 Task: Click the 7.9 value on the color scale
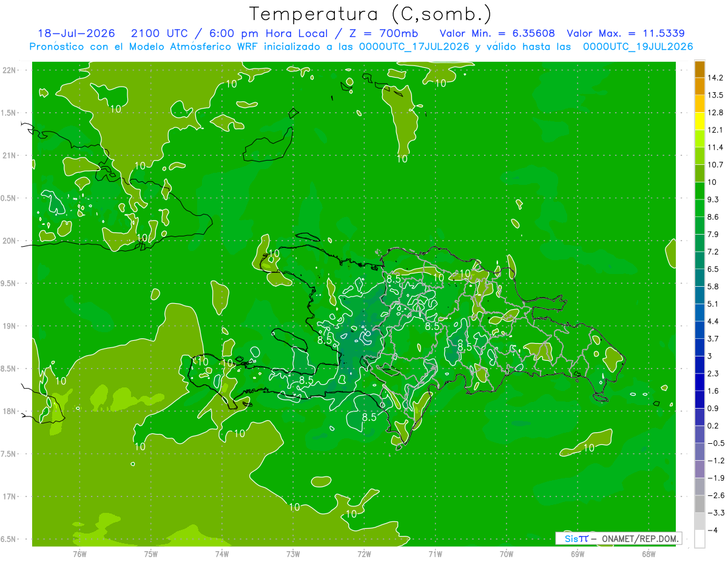click(x=713, y=235)
